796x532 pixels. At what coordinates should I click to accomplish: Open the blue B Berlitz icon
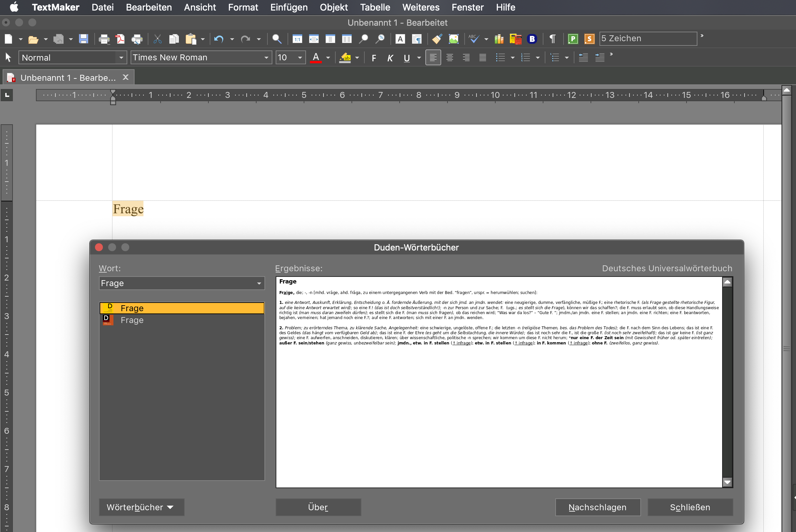(x=532, y=39)
